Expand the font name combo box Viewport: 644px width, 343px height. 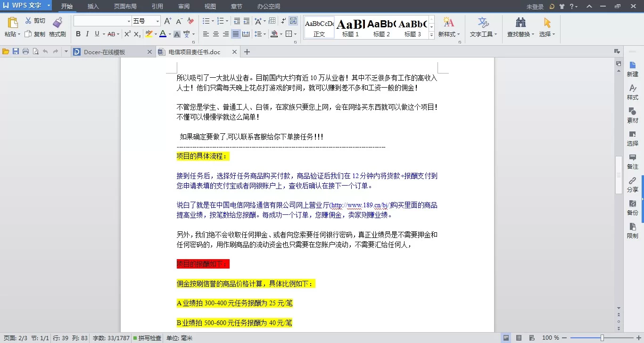[129, 21]
